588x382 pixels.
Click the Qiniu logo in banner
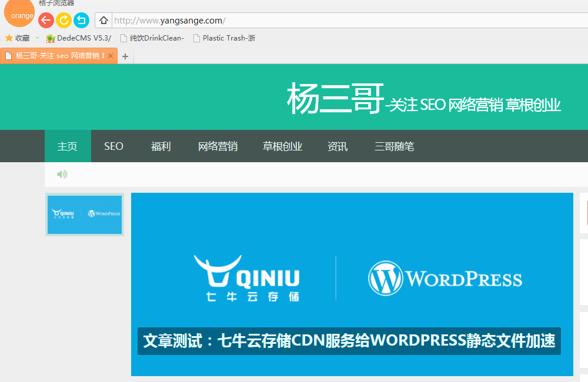[x=248, y=278]
